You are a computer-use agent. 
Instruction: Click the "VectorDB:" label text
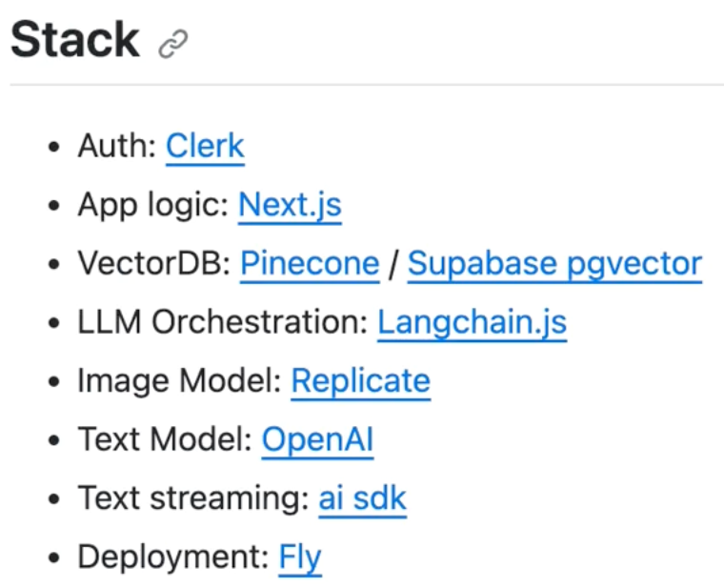coord(154,263)
